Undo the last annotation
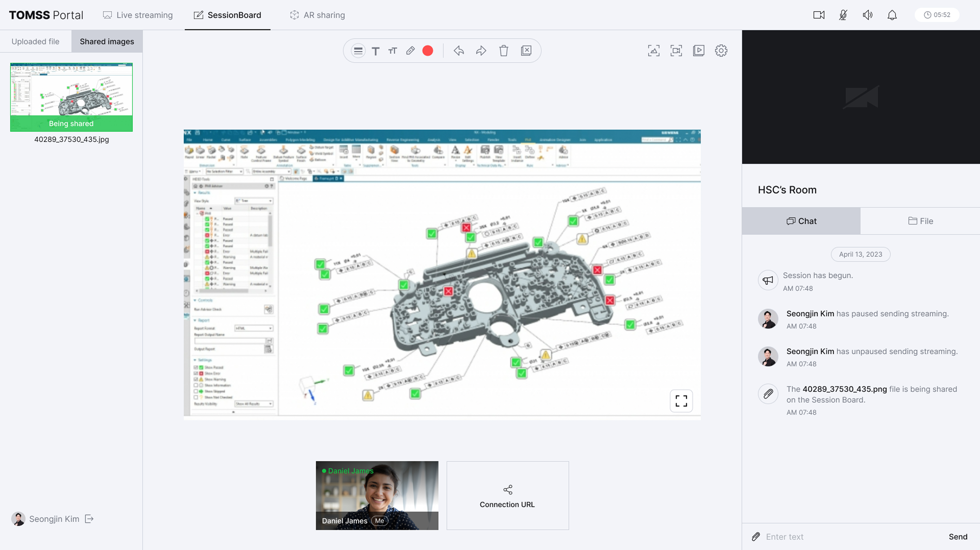This screenshot has height=550, width=980. click(458, 51)
